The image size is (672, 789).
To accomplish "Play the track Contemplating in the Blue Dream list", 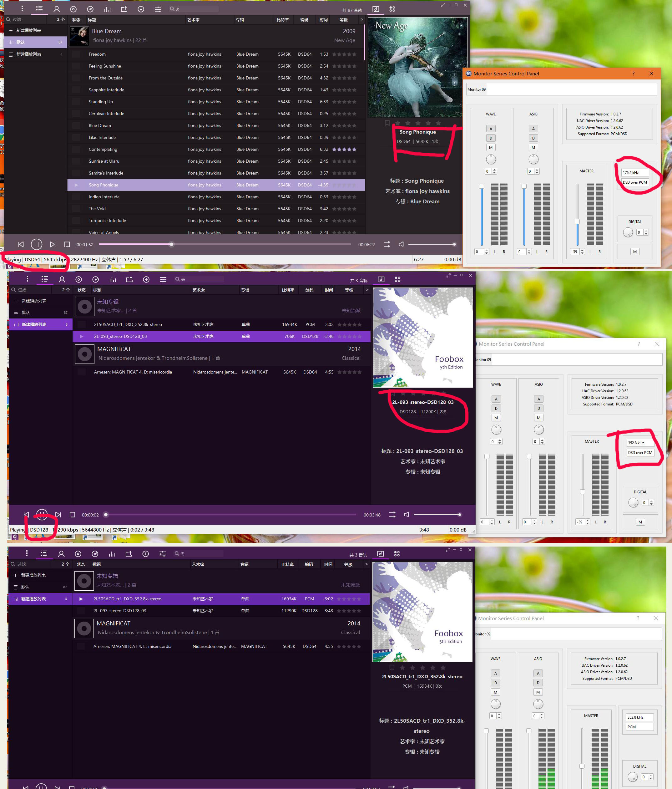I will click(103, 149).
